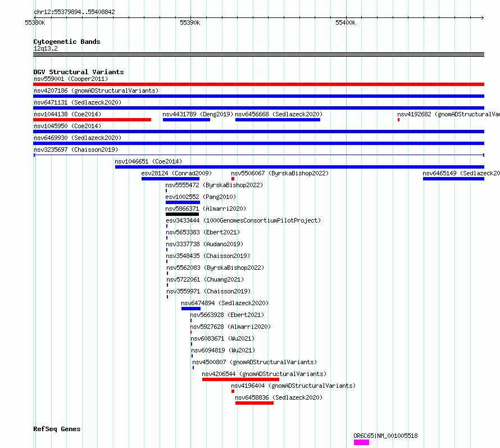
Task: Open nsv3337738 (Audano2019) label
Action: click(x=204, y=244)
